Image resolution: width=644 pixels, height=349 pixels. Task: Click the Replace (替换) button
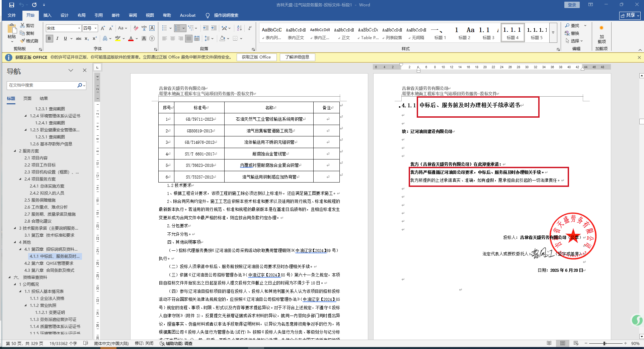tap(572, 33)
